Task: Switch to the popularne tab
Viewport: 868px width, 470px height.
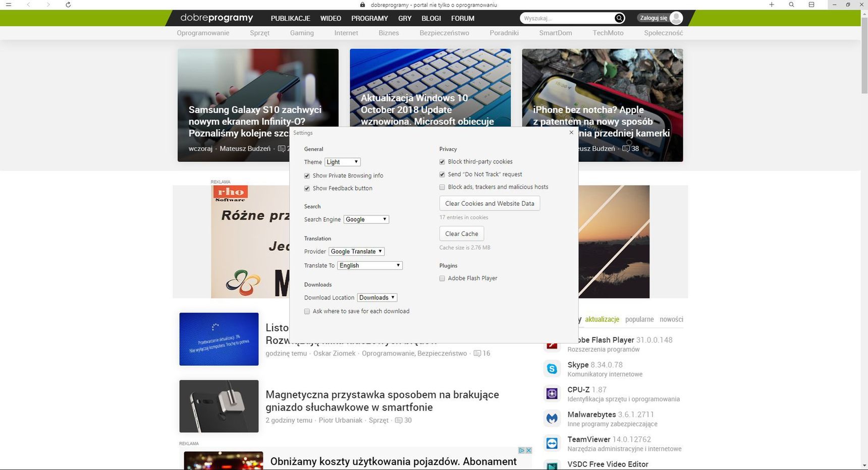Action: [x=639, y=319]
